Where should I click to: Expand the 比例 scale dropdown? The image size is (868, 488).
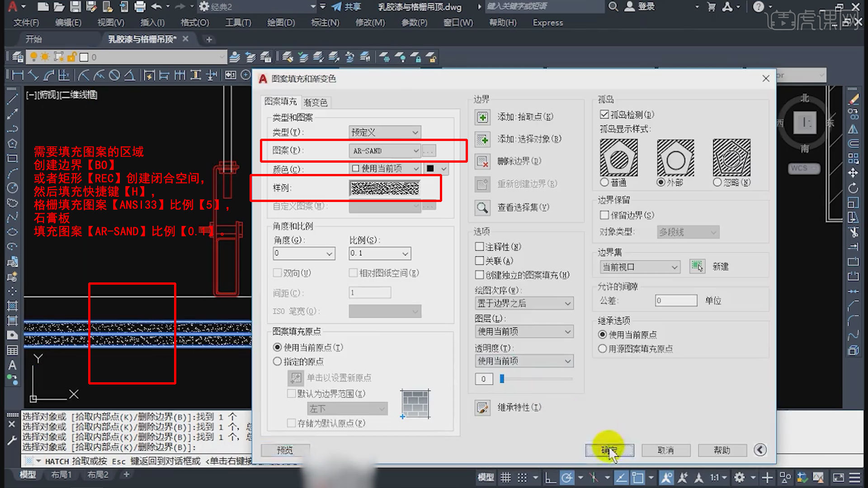[x=405, y=253]
